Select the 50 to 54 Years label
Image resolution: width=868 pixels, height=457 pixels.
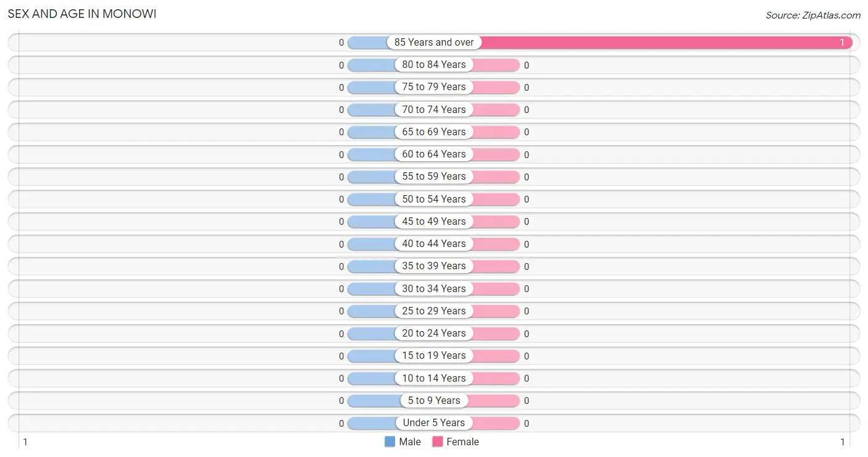click(434, 199)
